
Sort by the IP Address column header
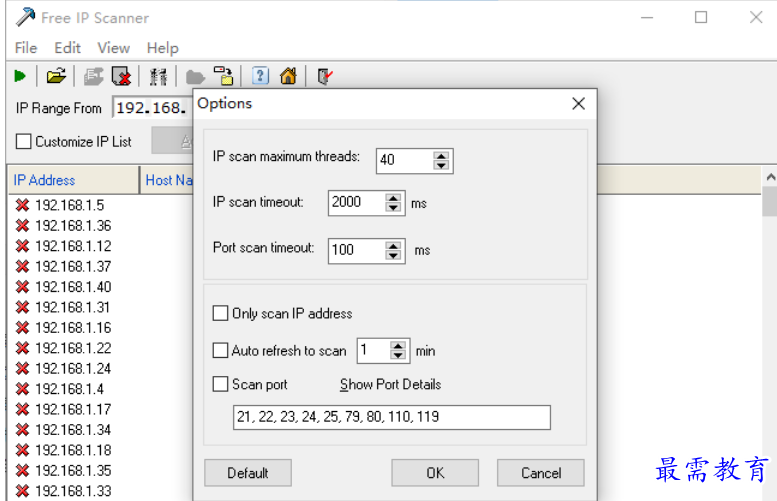[x=73, y=180]
